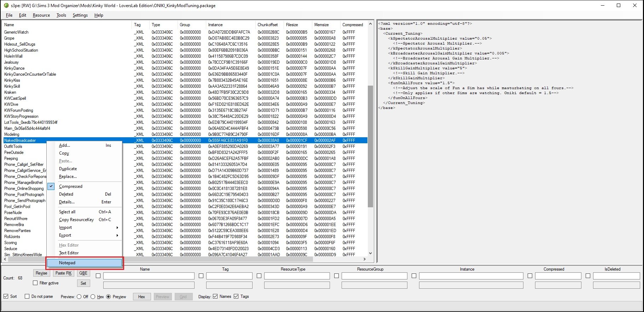
Task: Click the Instance filter input field
Action: click(x=471, y=276)
